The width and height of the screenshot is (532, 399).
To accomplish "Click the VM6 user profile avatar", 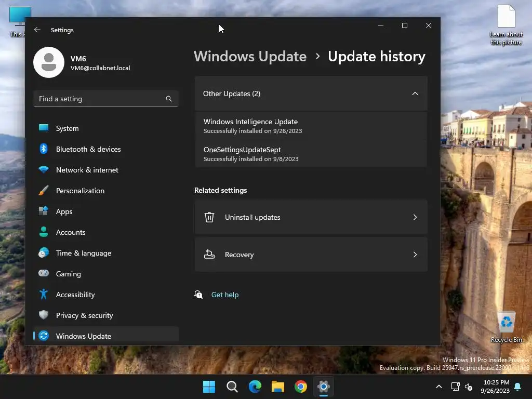I will pyautogui.click(x=49, y=62).
